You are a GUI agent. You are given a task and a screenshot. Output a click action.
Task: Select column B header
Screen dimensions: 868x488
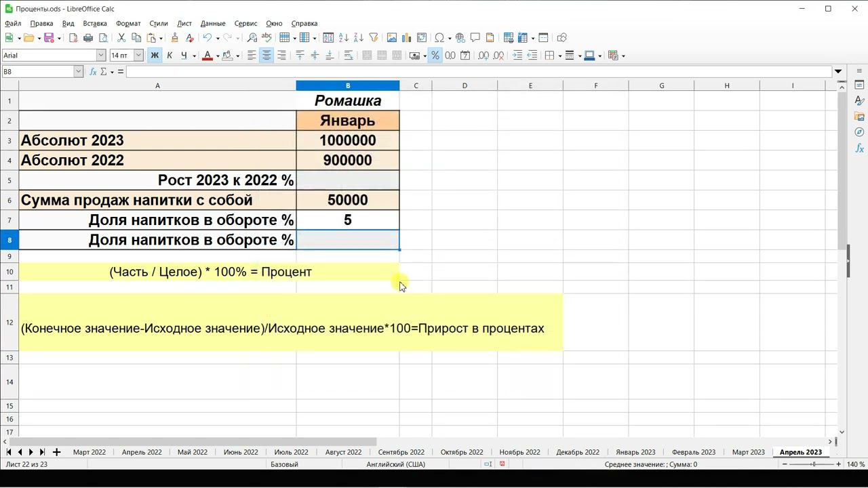point(348,85)
